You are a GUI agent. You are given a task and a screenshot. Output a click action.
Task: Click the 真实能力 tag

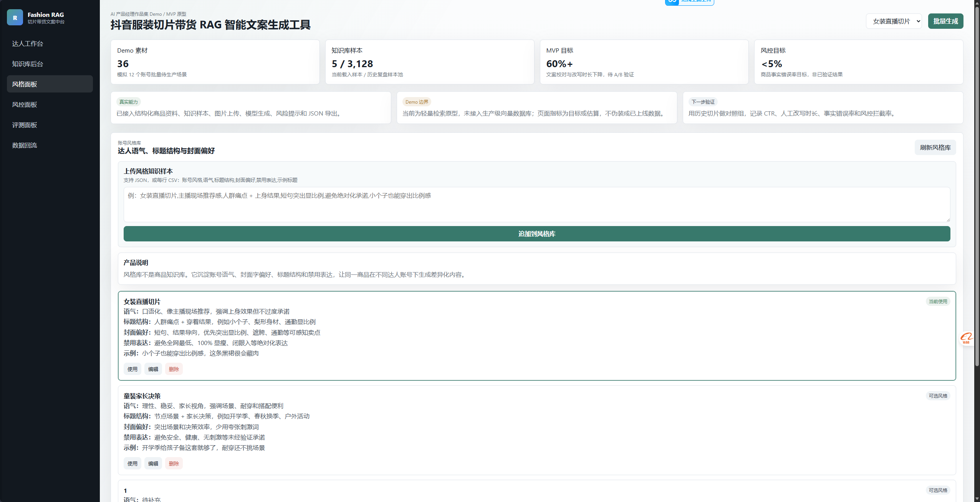point(129,102)
